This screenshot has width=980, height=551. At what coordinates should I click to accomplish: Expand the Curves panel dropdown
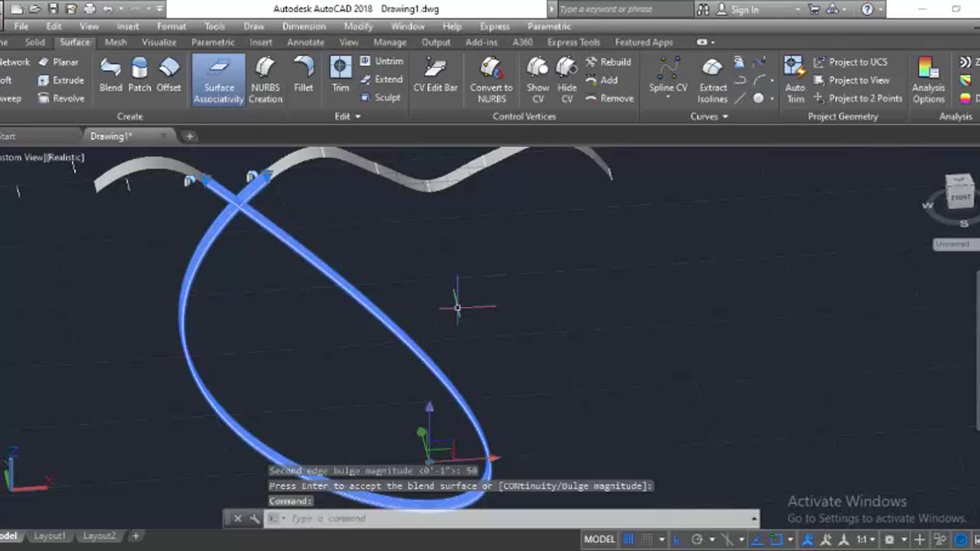(709, 116)
